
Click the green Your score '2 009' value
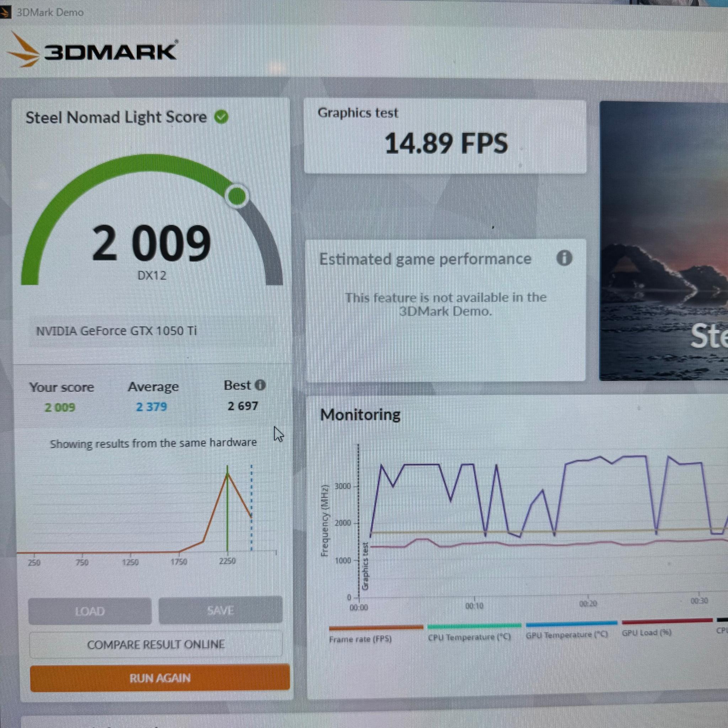click(x=60, y=407)
